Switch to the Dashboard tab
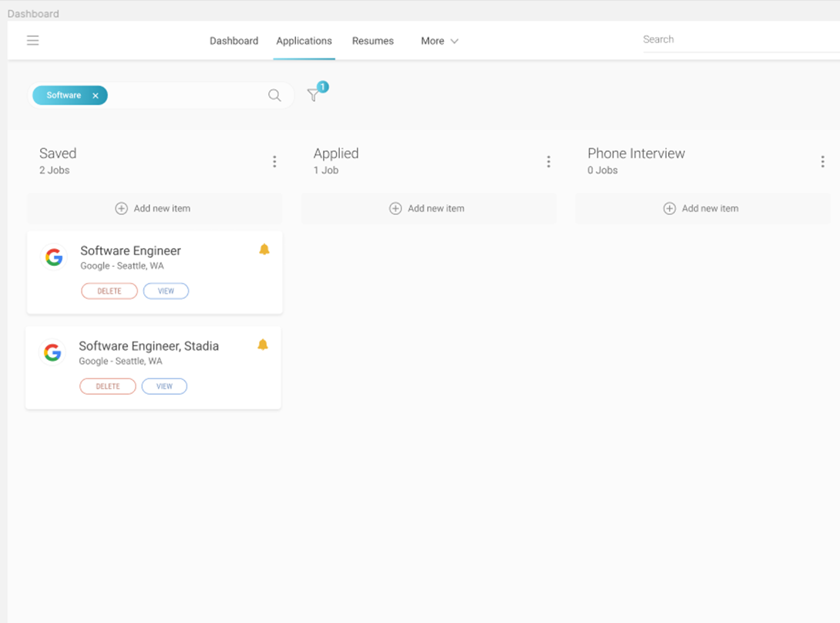840x623 pixels. pyautogui.click(x=234, y=41)
